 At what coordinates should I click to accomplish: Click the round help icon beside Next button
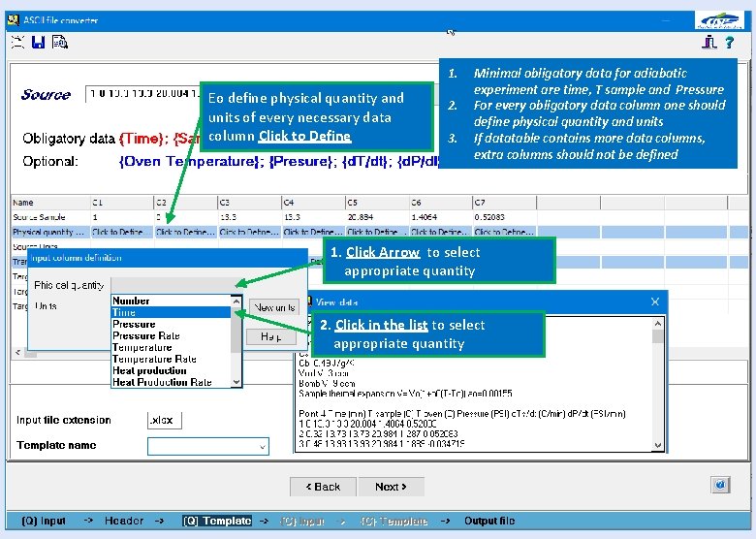[x=720, y=485]
